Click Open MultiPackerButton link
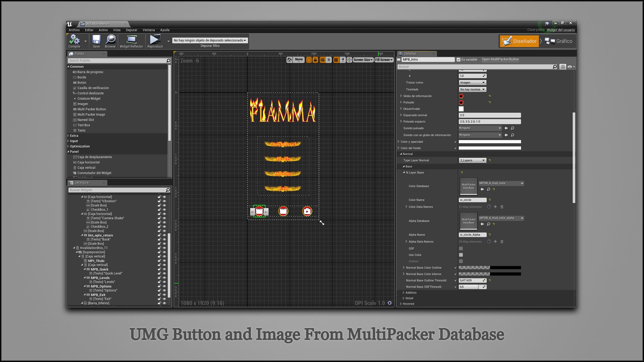This screenshot has width=644, height=362. click(x=500, y=59)
